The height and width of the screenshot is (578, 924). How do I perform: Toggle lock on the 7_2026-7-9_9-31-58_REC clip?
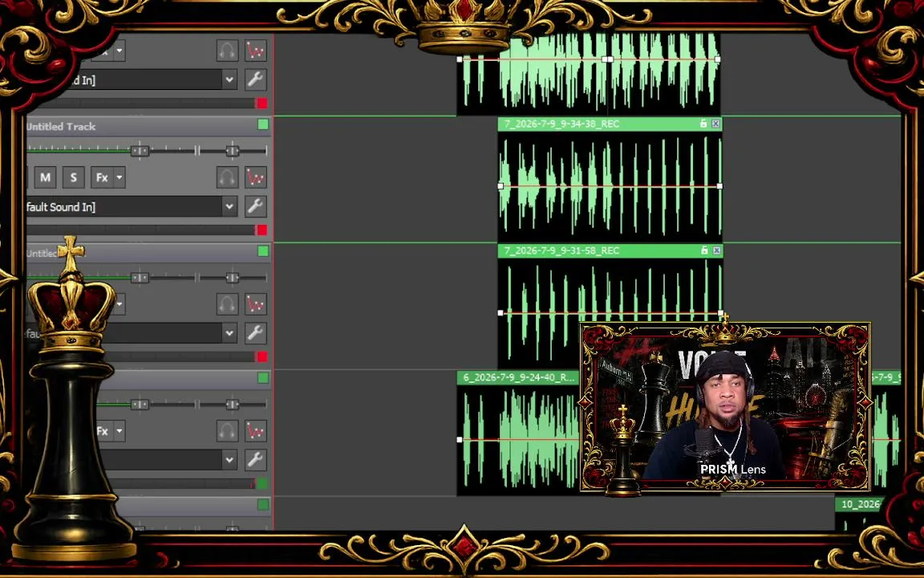click(x=704, y=250)
